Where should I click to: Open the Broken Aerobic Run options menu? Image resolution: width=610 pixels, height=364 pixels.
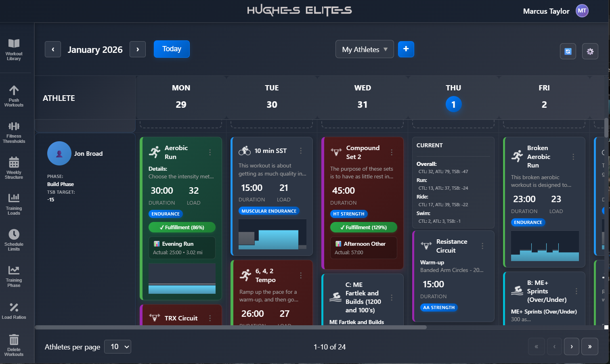573,157
